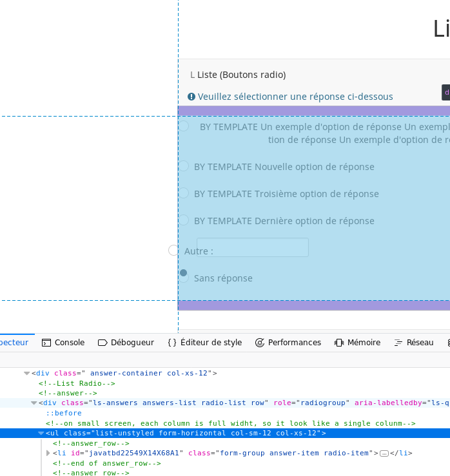Click the 'Autre' text input field
This screenshot has height=476, width=450.
(x=253, y=248)
